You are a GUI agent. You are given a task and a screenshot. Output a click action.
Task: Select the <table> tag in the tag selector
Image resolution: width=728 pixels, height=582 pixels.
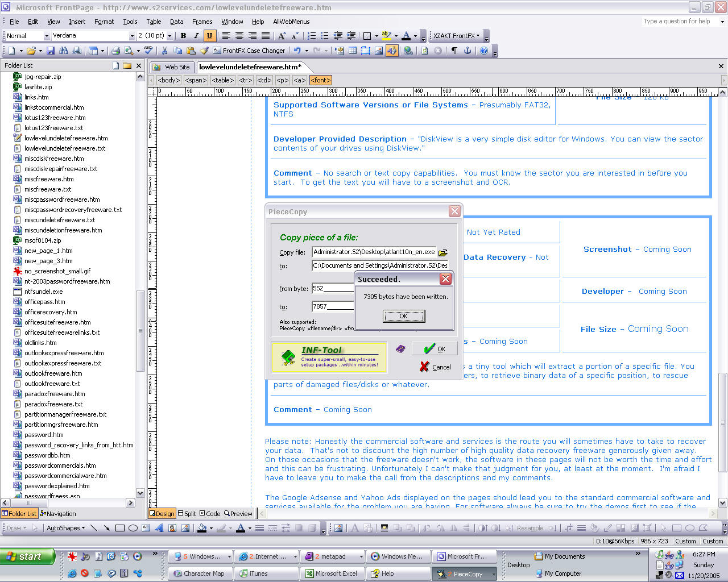point(223,81)
